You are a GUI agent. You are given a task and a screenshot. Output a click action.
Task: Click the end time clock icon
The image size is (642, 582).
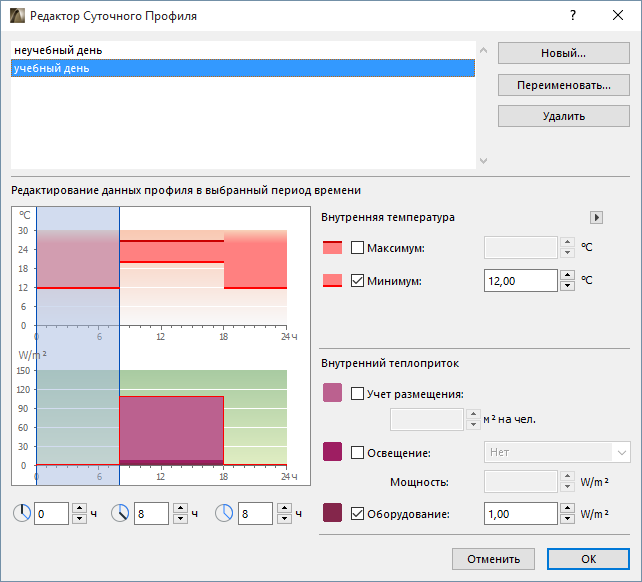tap(120, 513)
